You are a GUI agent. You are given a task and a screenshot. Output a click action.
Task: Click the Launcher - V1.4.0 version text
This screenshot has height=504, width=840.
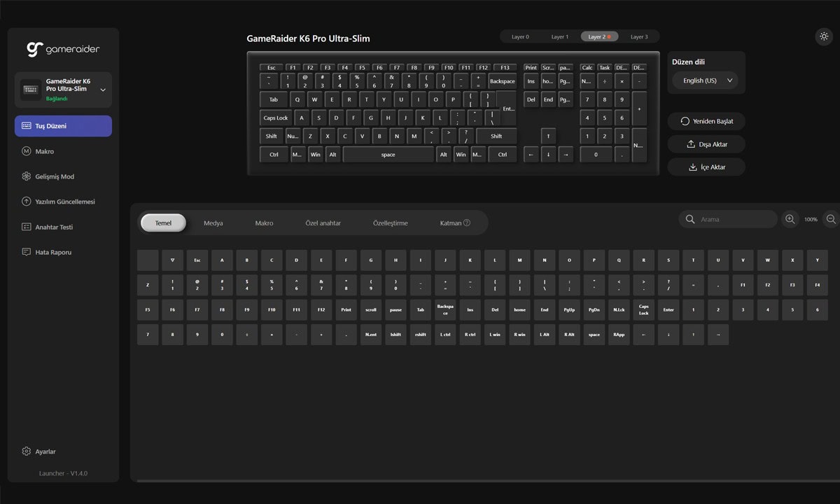tap(63, 474)
